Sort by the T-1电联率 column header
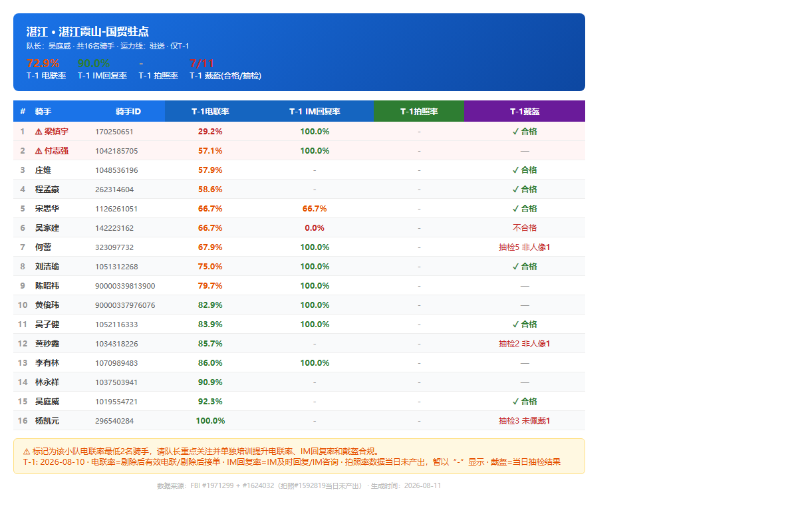 tap(210, 112)
